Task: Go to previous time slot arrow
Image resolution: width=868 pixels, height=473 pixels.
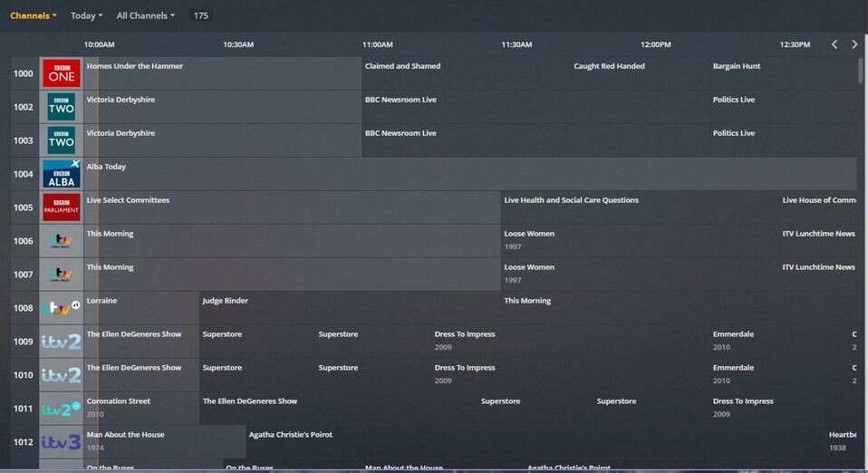Action: pyautogui.click(x=834, y=44)
